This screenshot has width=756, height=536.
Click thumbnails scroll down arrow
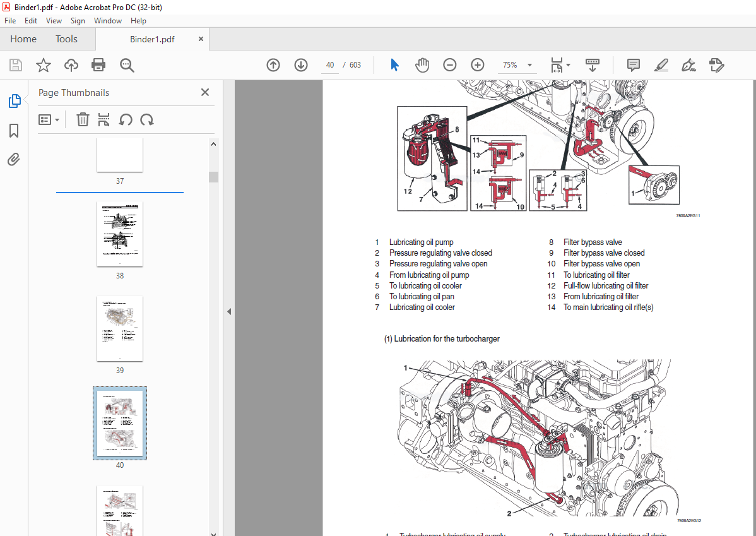pos(213,533)
